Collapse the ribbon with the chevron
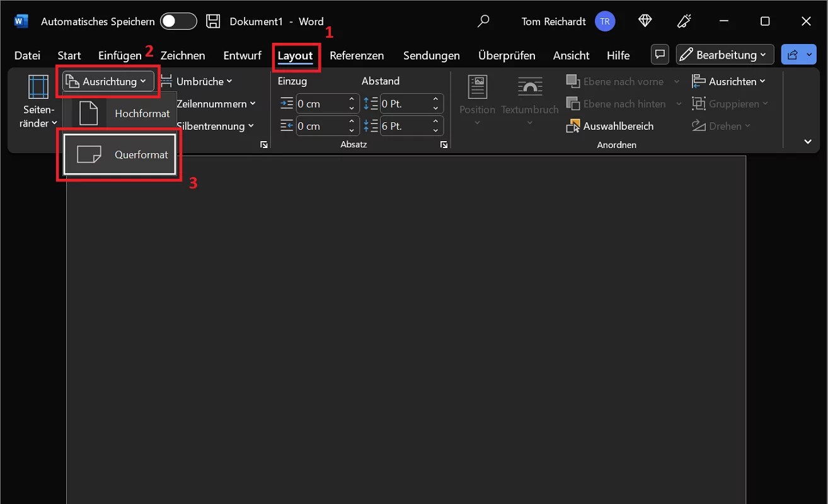Viewport: 828px width, 504px height. [808, 142]
